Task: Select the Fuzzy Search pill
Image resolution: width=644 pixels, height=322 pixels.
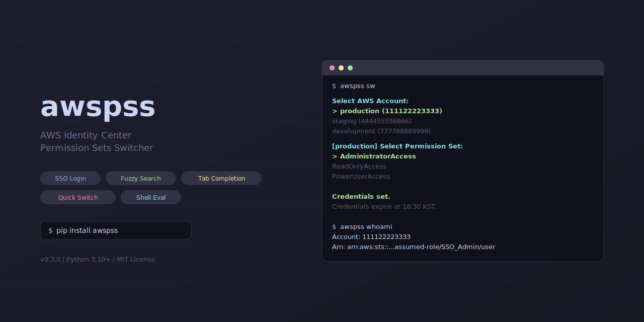Action: 141,178
